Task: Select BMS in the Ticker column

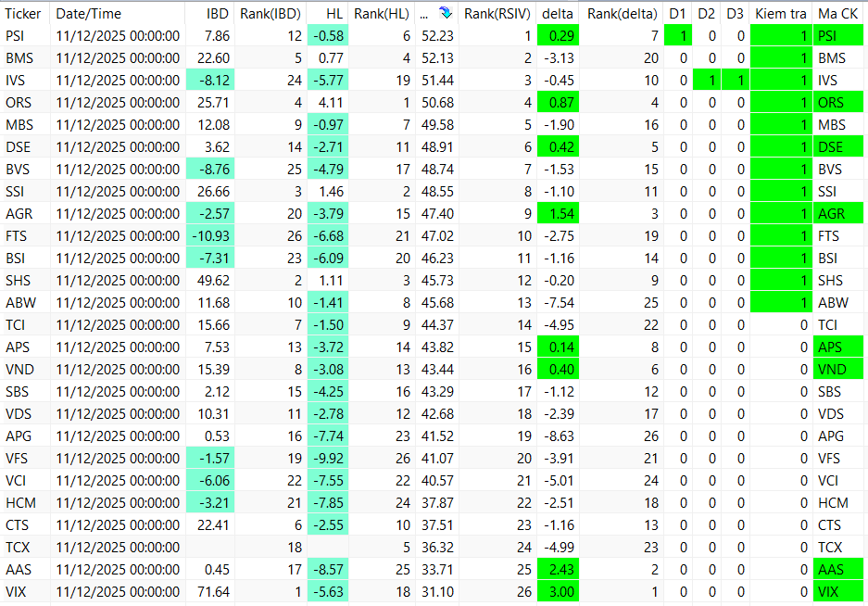Action: [x=19, y=58]
